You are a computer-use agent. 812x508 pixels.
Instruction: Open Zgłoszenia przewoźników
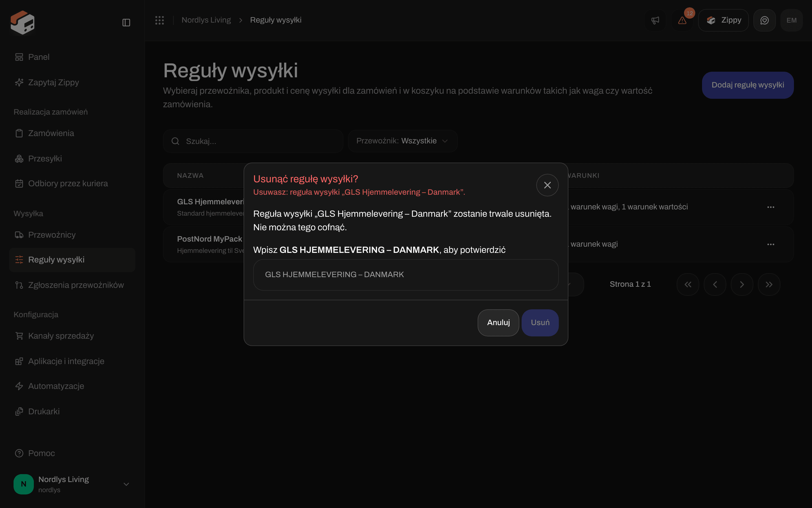72,285
